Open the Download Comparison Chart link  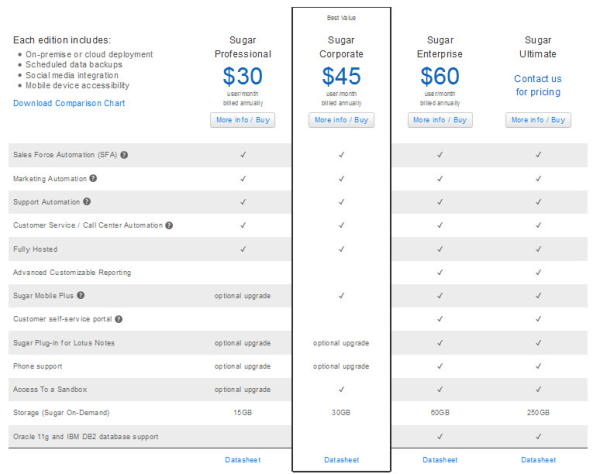(x=69, y=103)
